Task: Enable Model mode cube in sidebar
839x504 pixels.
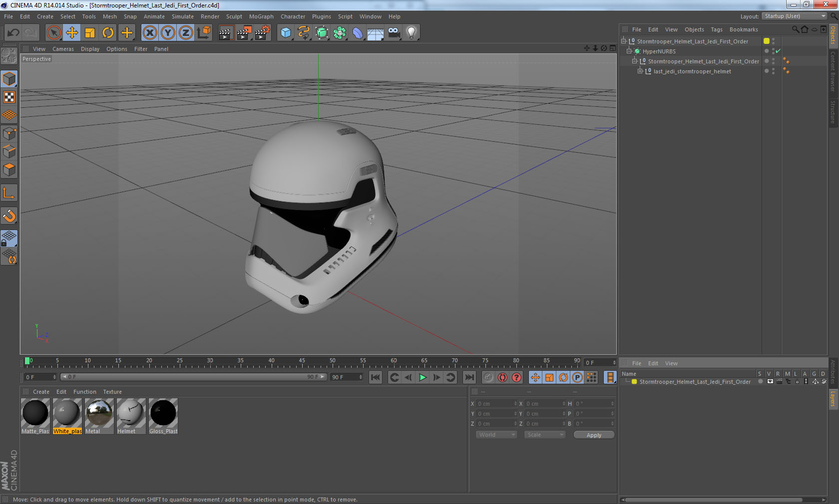Action: pyautogui.click(x=9, y=79)
